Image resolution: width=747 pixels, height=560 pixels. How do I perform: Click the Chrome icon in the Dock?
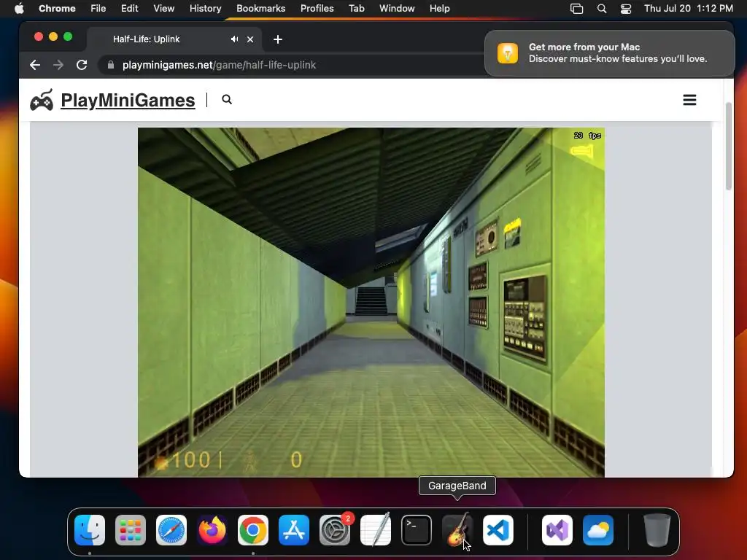tap(253, 530)
